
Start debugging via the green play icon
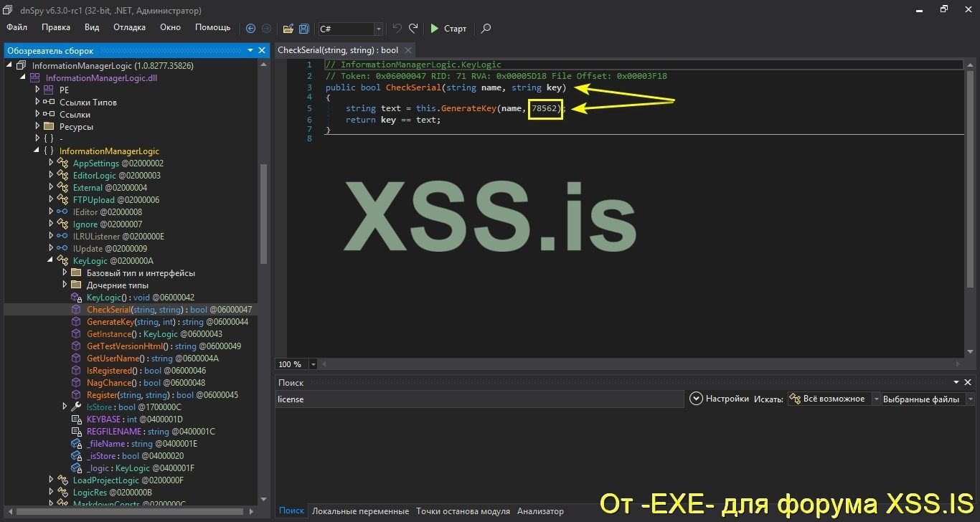point(436,29)
